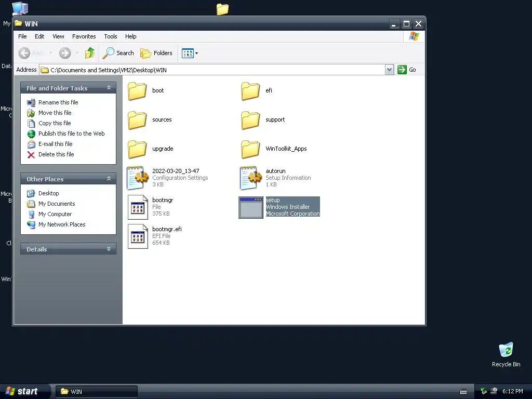
Task: Select the setup Windows Installer icon
Action: [251, 207]
